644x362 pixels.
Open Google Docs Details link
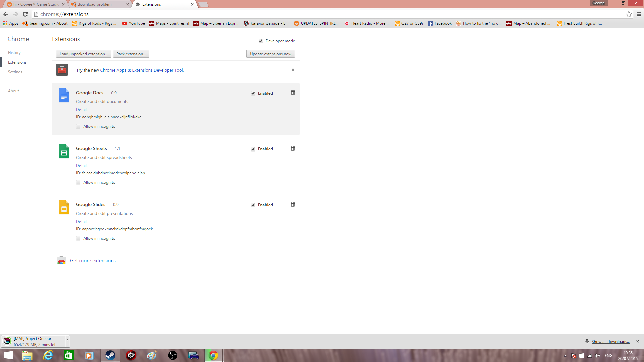click(x=82, y=110)
